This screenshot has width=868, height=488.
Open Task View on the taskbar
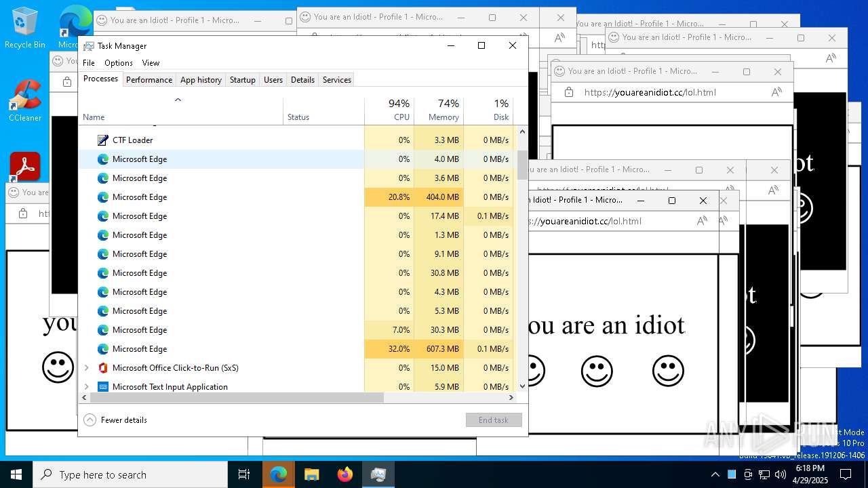pyautogui.click(x=244, y=474)
